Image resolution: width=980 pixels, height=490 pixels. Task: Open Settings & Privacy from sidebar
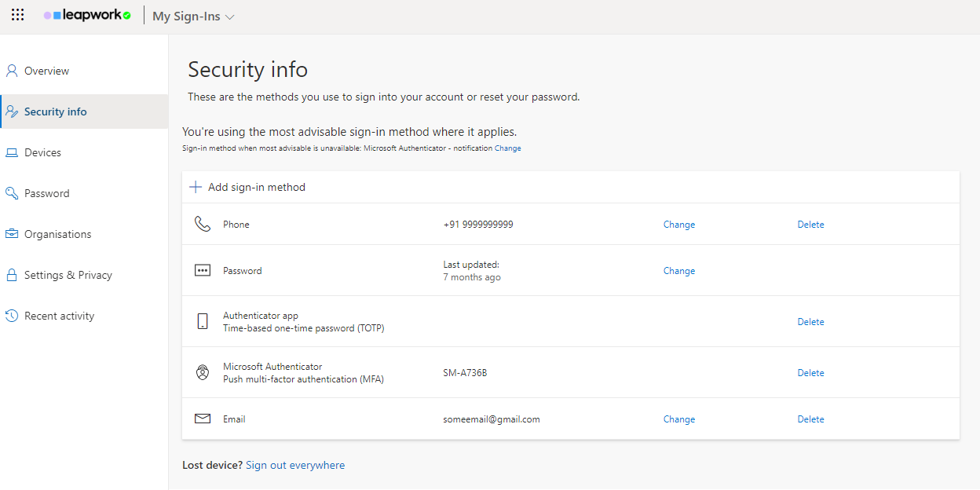(x=66, y=274)
